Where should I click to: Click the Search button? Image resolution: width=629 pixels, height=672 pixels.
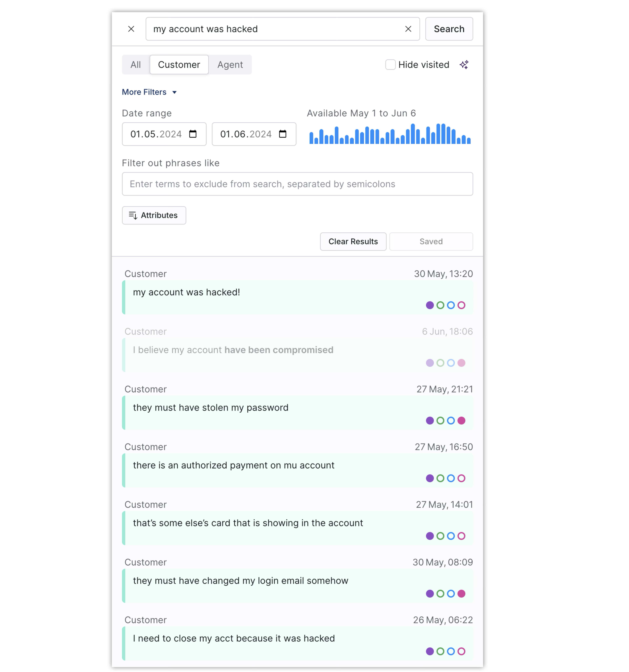(449, 29)
